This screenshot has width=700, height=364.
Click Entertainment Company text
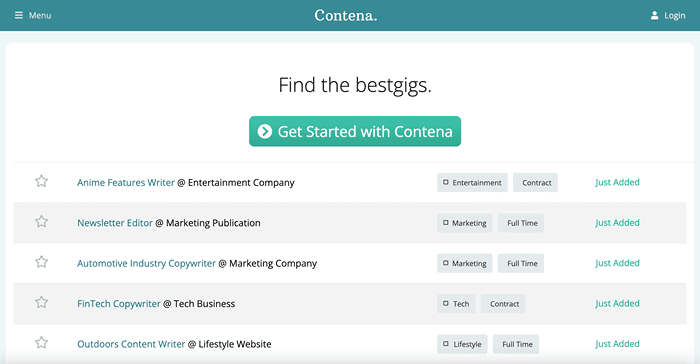pyautogui.click(x=241, y=183)
